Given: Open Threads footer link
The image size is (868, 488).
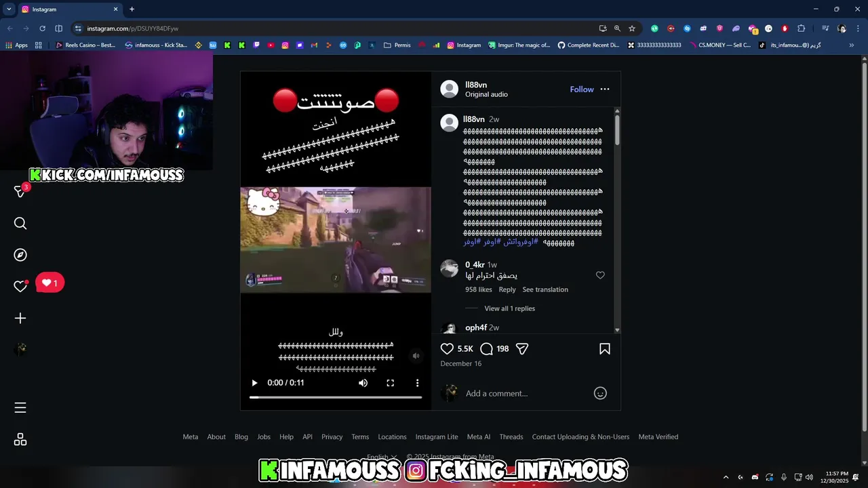Looking at the screenshot, I should [x=511, y=437].
